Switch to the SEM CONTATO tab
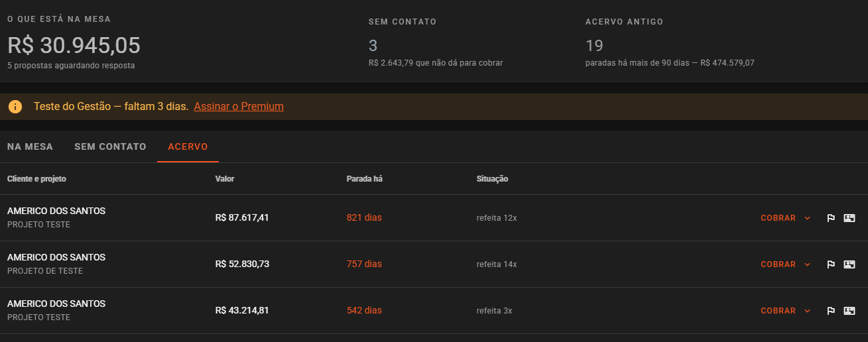The image size is (868, 342). pyautogui.click(x=110, y=146)
